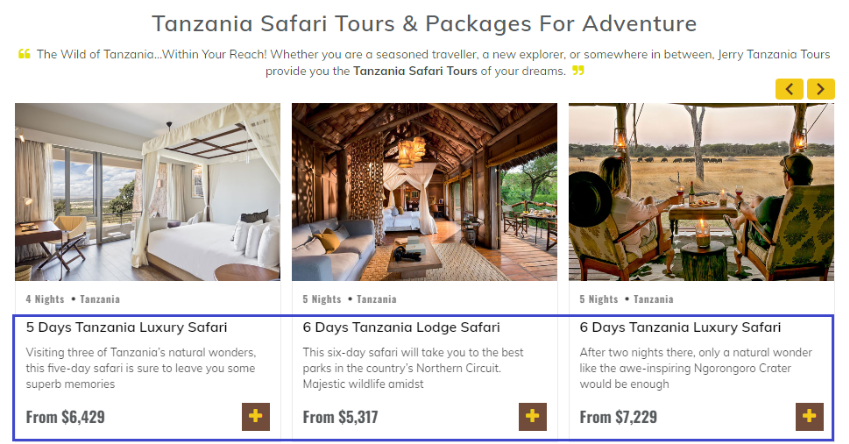
Task: Click the next carousel arrow
Action: click(821, 89)
